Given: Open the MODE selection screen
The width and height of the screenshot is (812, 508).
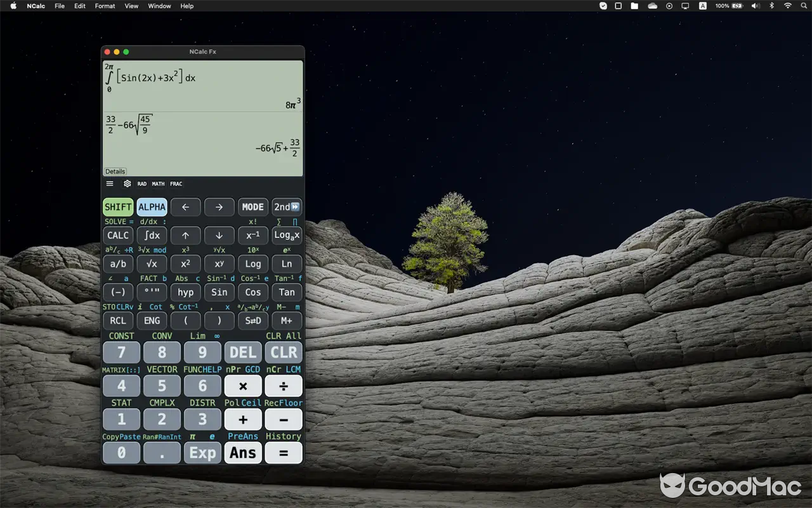Looking at the screenshot, I should [252, 206].
